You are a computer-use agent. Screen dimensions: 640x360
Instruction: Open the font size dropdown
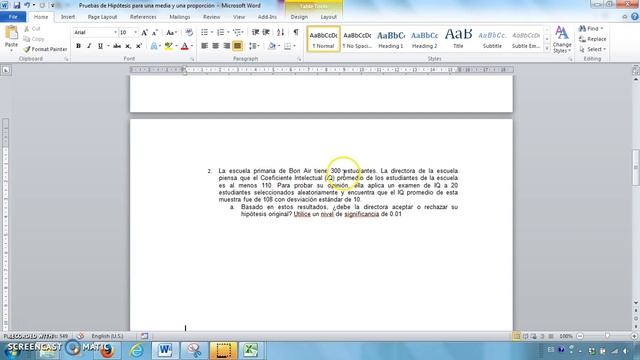click(x=136, y=32)
